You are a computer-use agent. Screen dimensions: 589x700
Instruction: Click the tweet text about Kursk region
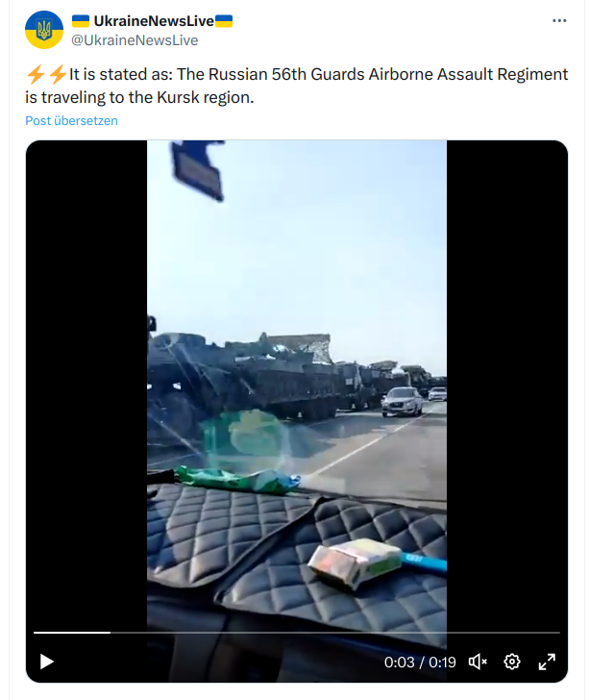[x=297, y=86]
